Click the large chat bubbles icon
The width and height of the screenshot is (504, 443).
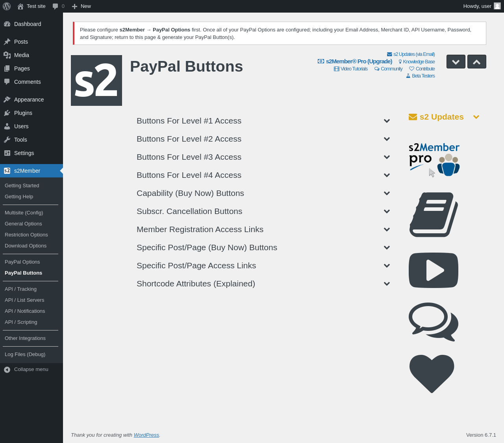coord(434,322)
